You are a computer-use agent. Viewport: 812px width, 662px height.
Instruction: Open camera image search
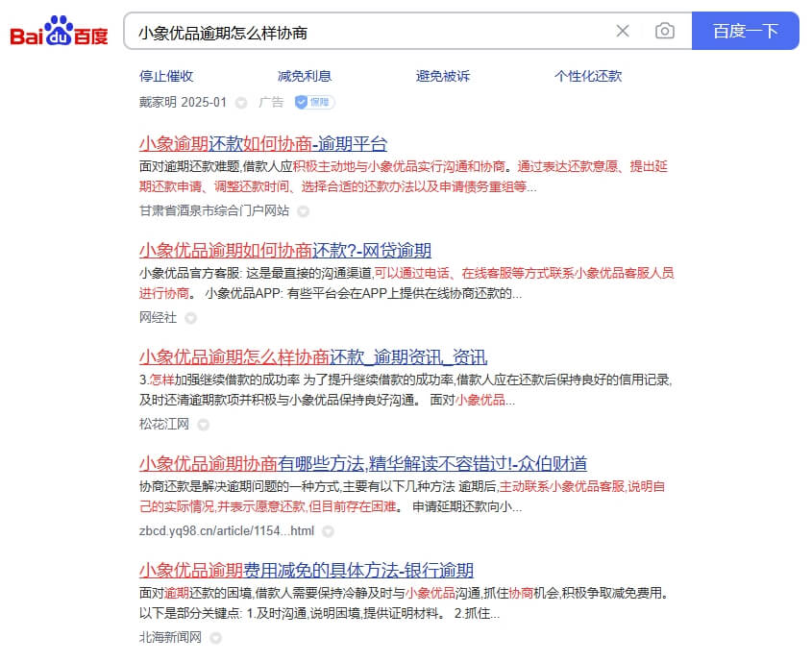click(664, 31)
